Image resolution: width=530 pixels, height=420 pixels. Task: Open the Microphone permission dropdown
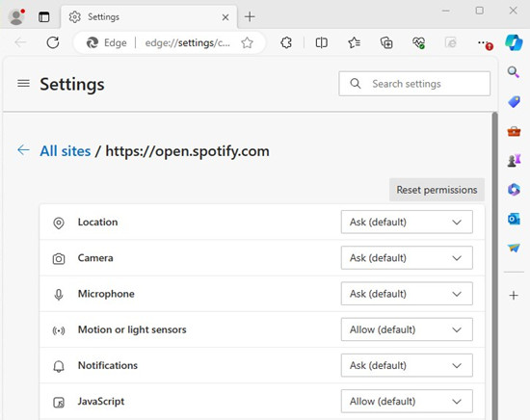407,294
